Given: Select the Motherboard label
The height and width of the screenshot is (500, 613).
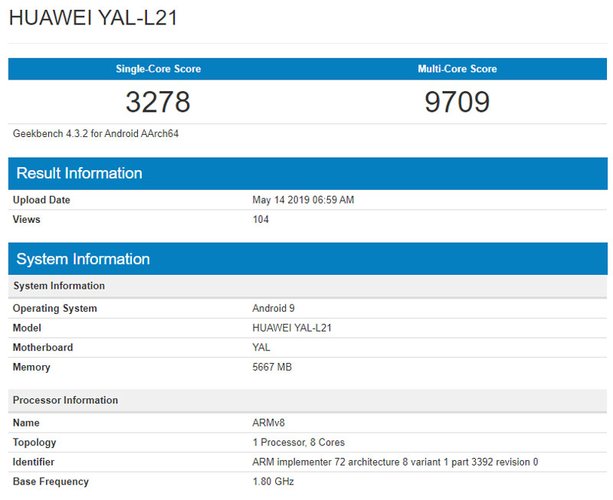Looking at the screenshot, I should tap(43, 347).
